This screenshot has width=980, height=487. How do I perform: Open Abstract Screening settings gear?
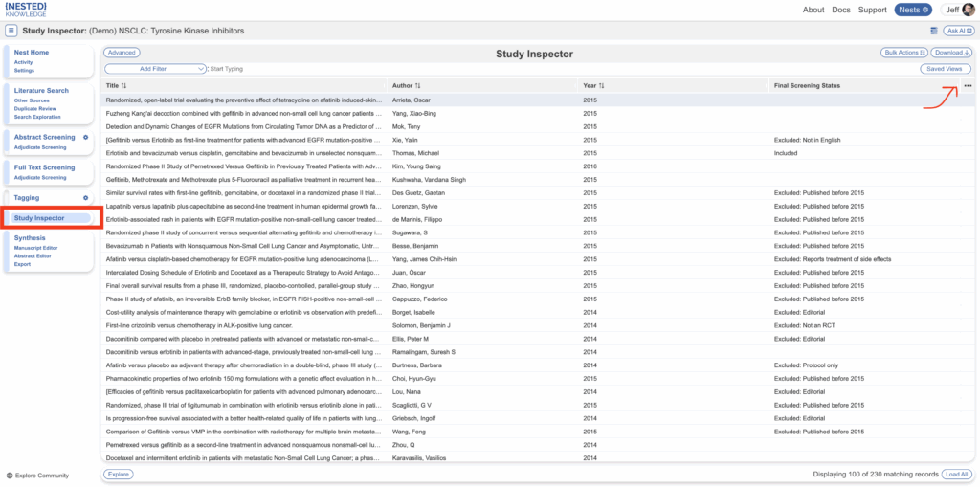86,138
